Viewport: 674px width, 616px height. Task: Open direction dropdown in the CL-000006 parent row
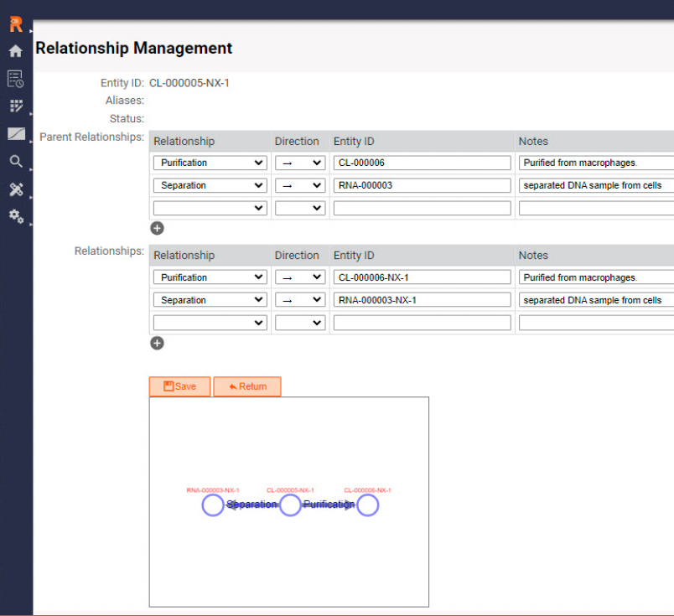coord(300,163)
